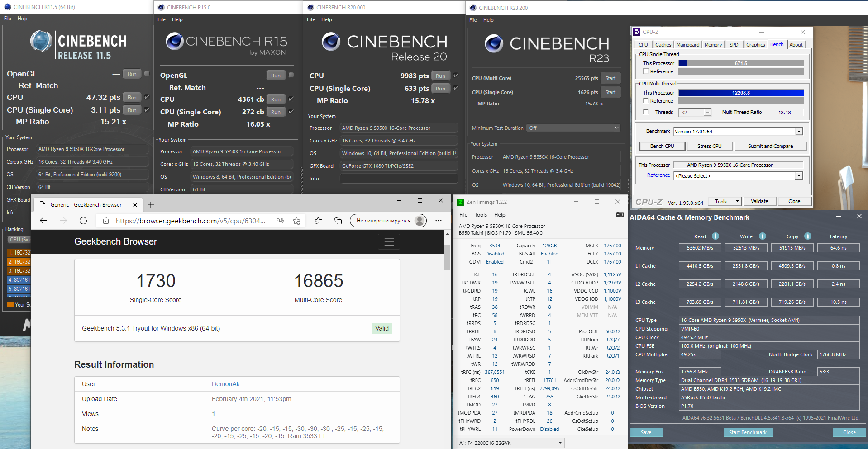Run the OpenGL test in Cinebench R15
Image resolution: width=868 pixels, height=449 pixels.
[x=276, y=76]
